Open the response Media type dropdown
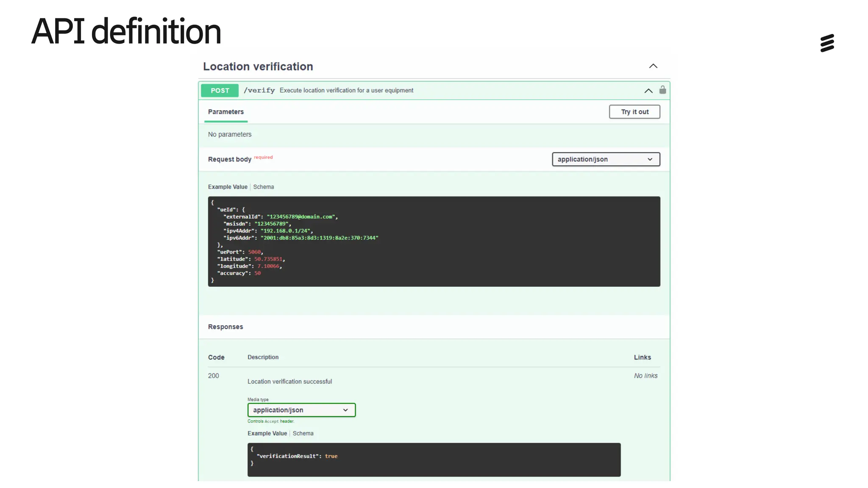868x488 pixels. 301,410
